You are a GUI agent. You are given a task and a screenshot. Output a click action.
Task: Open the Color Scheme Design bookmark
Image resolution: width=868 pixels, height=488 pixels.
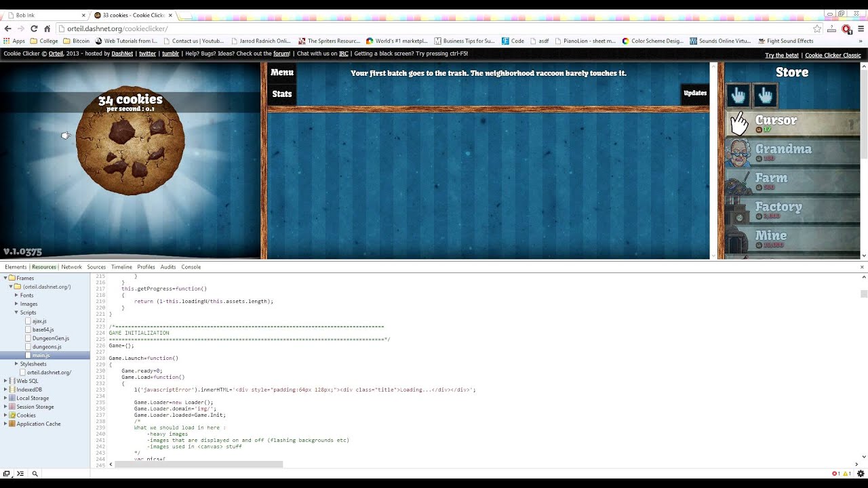(x=652, y=41)
